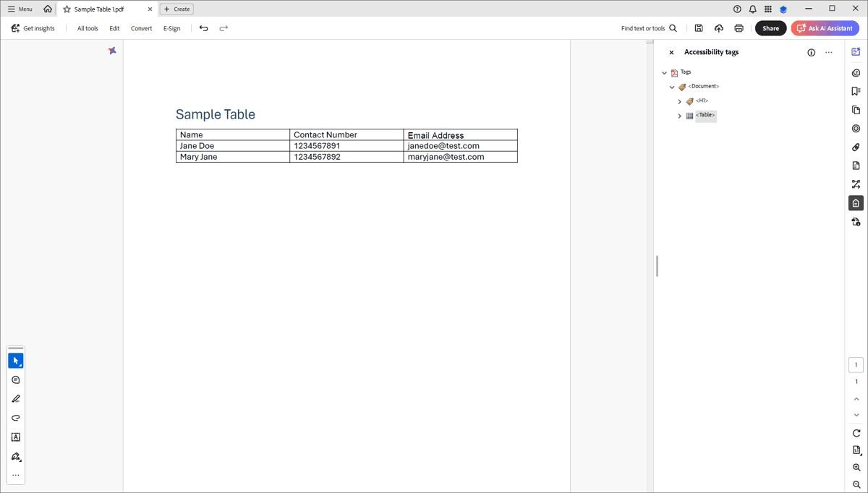868x493 pixels.
Task: Click the janedoe@test.com table cell
Action: point(460,146)
